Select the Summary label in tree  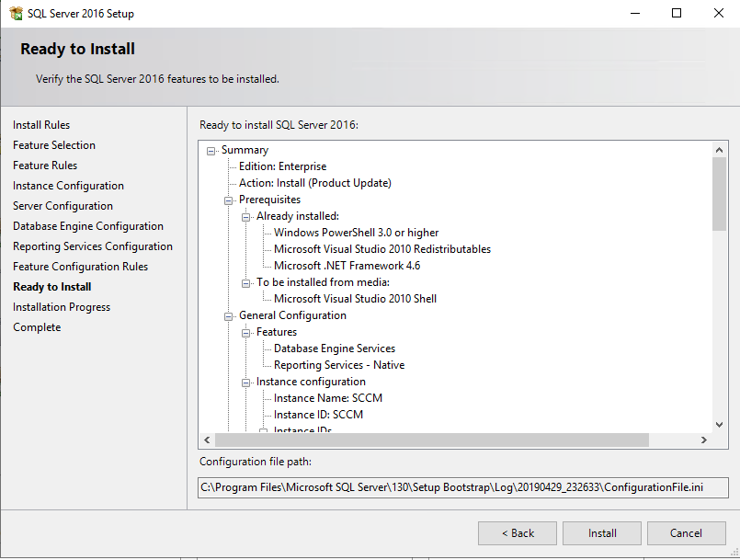[x=245, y=150]
